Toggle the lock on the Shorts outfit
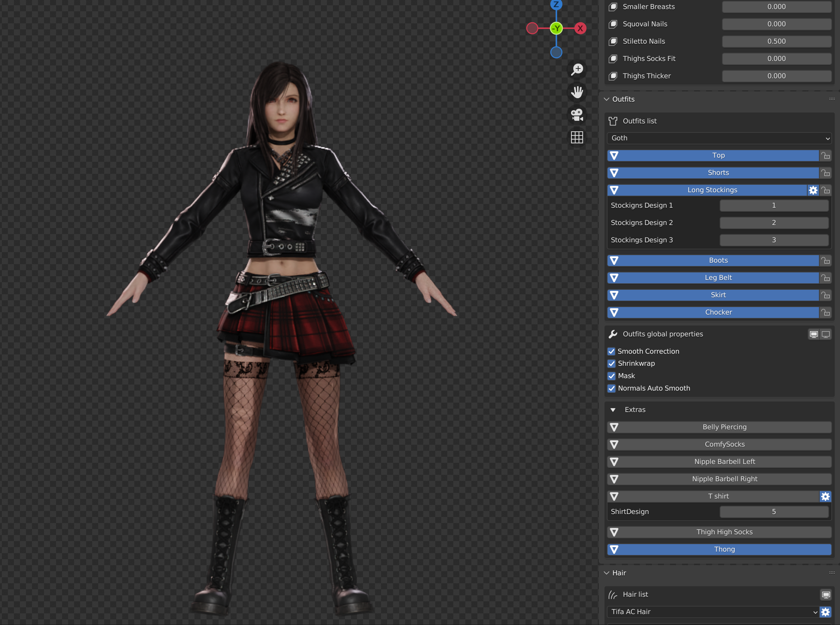 pyautogui.click(x=825, y=173)
